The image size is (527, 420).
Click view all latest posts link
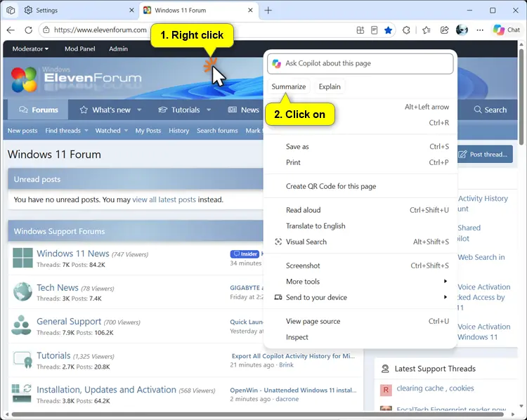pos(164,199)
